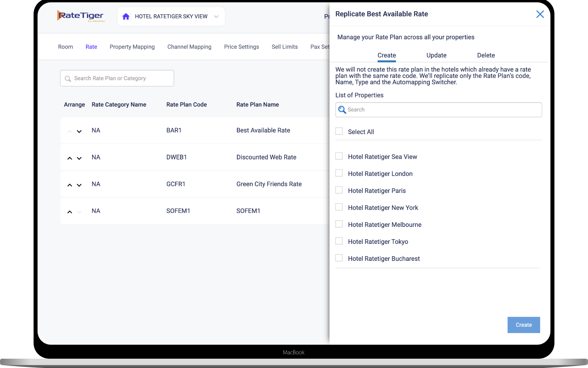Image resolution: width=588 pixels, height=368 pixels.
Task: Tick the Hotel Ratetiger Tokyo checkbox
Action: point(339,241)
